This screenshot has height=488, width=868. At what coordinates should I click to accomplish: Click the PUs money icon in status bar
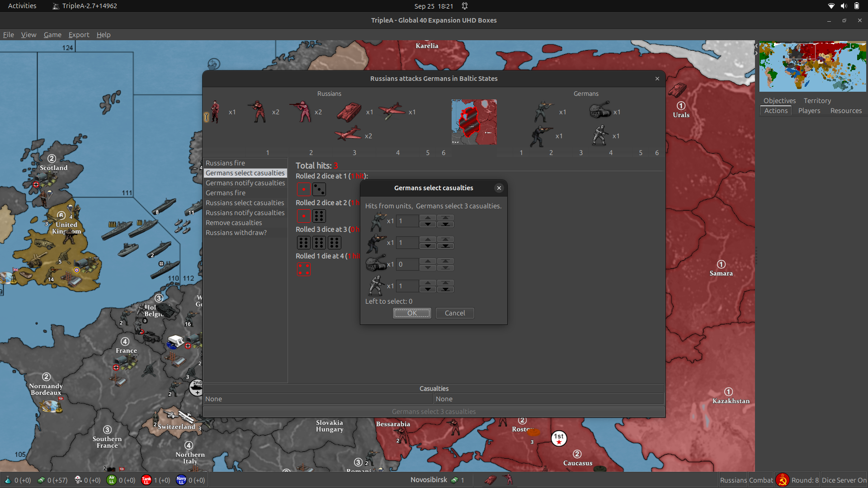point(41,480)
